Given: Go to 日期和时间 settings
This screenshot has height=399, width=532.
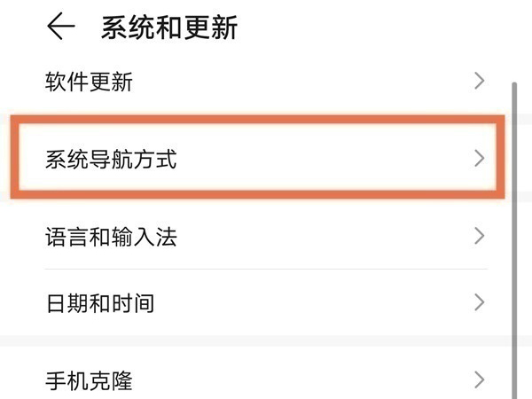Looking at the screenshot, I should click(x=99, y=303).
